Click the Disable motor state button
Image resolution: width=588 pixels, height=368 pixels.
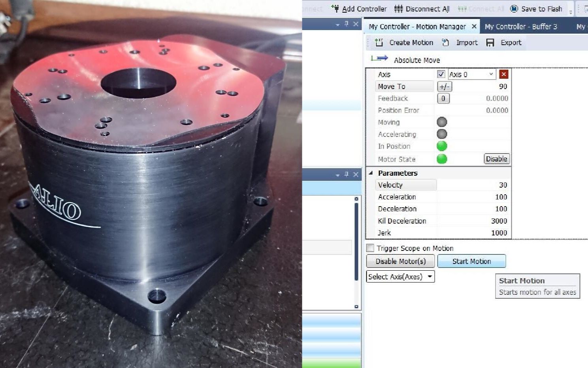[x=496, y=159]
